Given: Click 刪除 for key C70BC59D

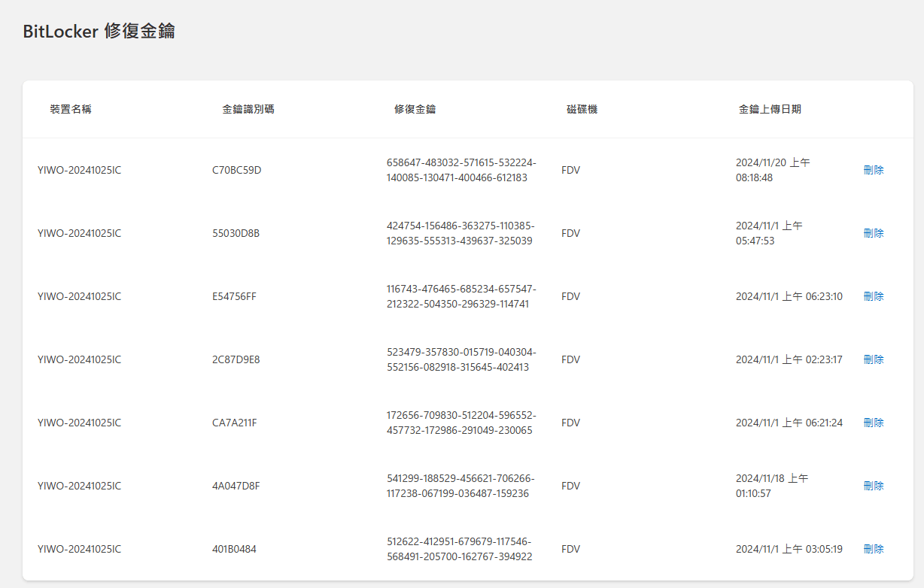Looking at the screenshot, I should pyautogui.click(x=874, y=170).
